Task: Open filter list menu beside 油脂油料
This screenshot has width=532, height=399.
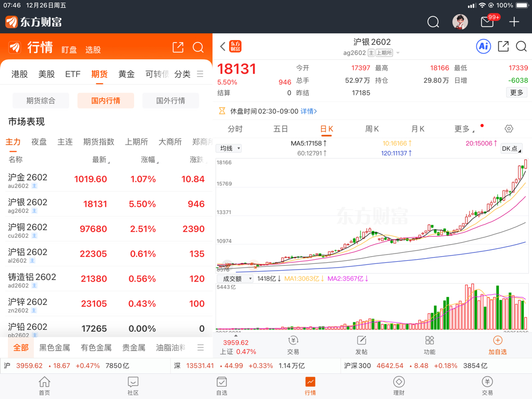Action: 201,348
